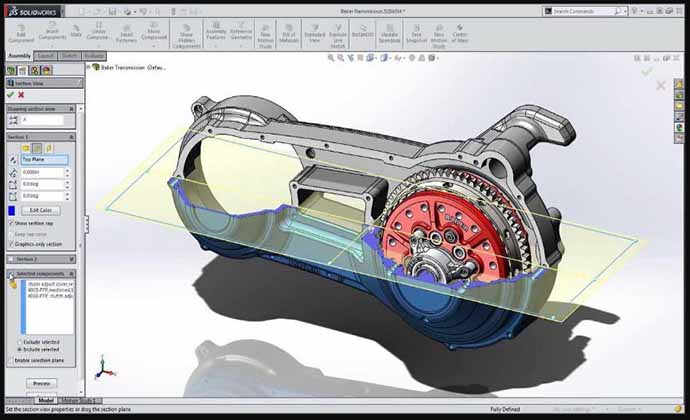This screenshot has width=690, height=420.
Task: Switch to the Evaluate tab
Action: coord(96,56)
